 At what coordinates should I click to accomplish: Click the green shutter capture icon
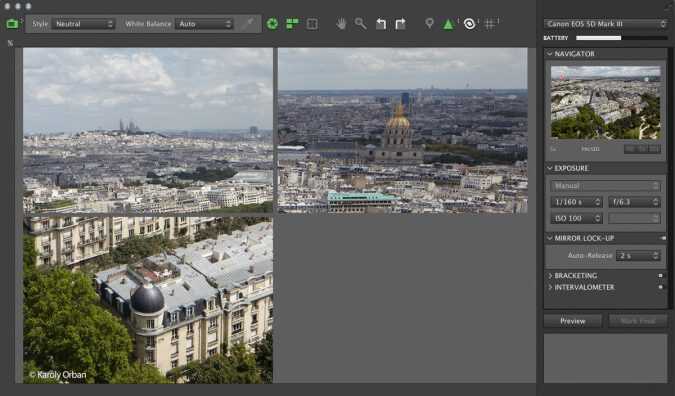click(x=272, y=24)
